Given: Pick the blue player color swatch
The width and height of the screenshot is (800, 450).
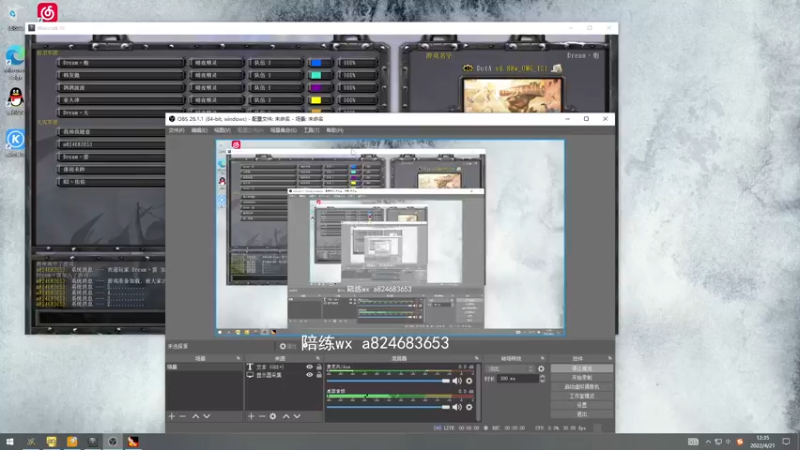Looking at the screenshot, I should (x=316, y=63).
